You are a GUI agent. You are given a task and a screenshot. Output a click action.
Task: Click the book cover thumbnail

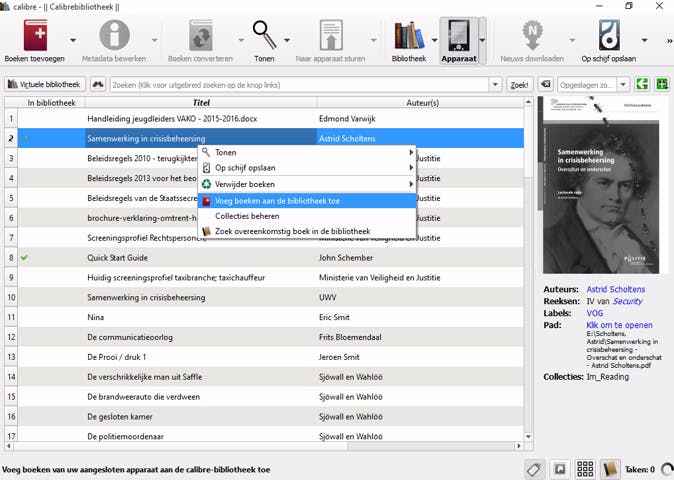point(600,185)
